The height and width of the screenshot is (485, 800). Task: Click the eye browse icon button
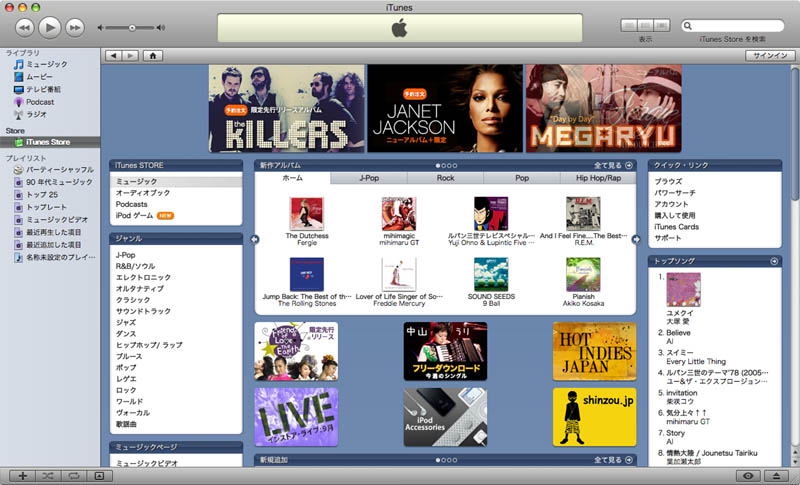click(748, 476)
